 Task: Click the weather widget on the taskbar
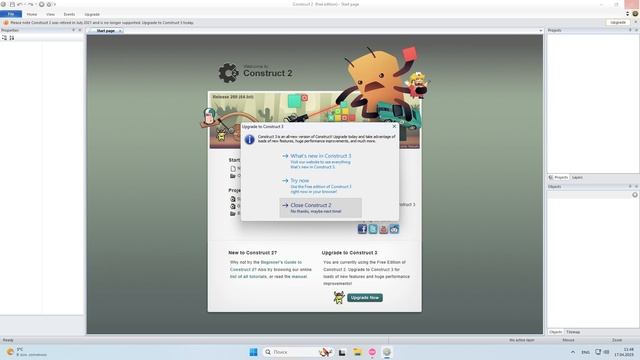coord(26,352)
